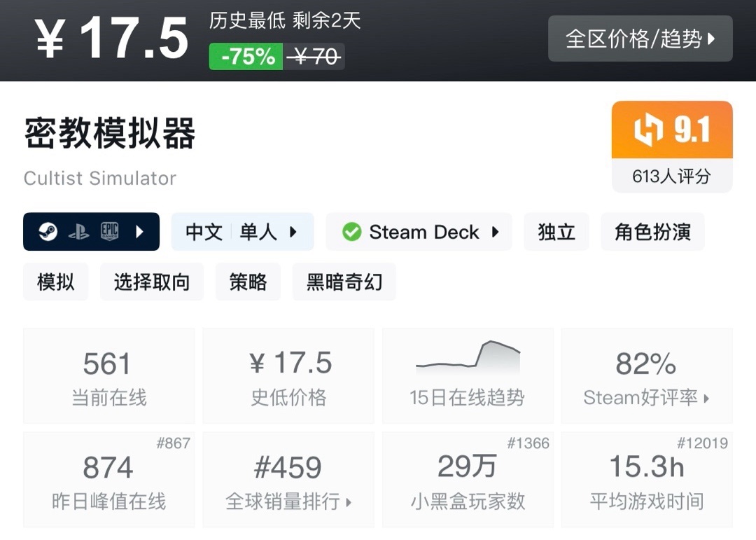The width and height of the screenshot is (756, 540).
Task: Select the 策略 tag
Action: [248, 282]
